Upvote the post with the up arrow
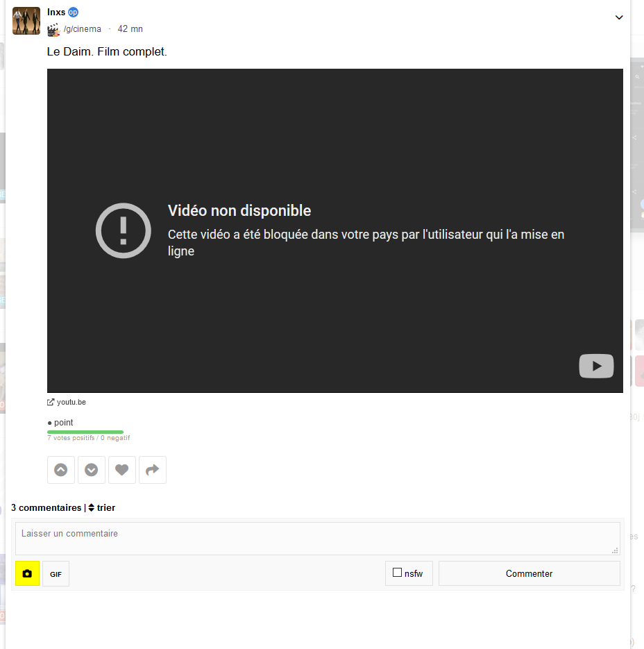This screenshot has width=644, height=649. tap(61, 470)
